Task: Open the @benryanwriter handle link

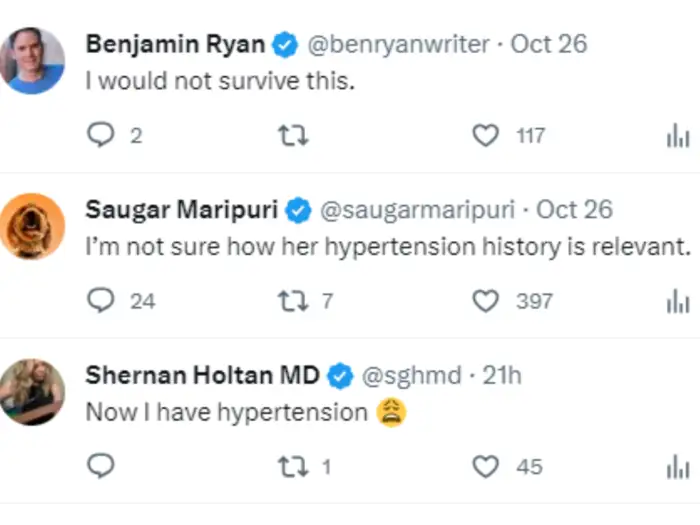Action: (396, 44)
